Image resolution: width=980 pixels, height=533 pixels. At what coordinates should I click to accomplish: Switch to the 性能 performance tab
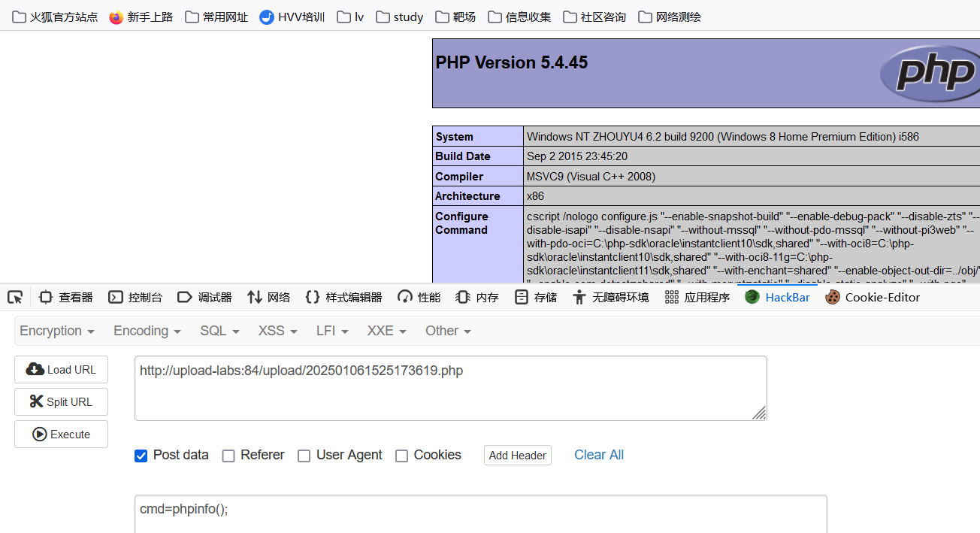(x=419, y=297)
